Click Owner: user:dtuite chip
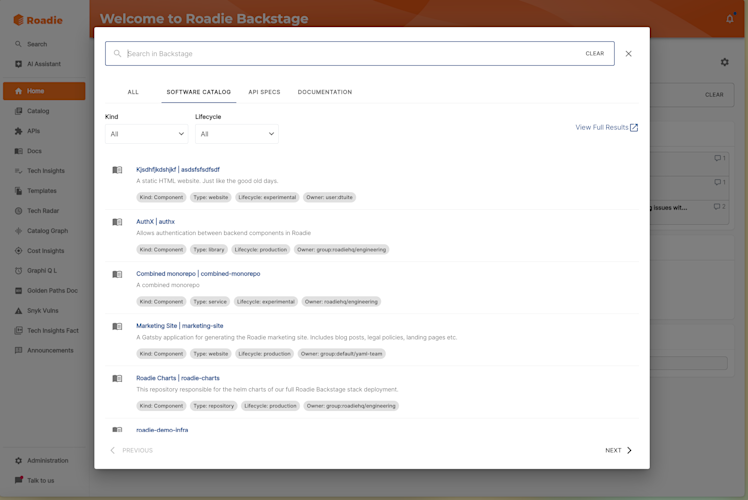 coord(329,197)
